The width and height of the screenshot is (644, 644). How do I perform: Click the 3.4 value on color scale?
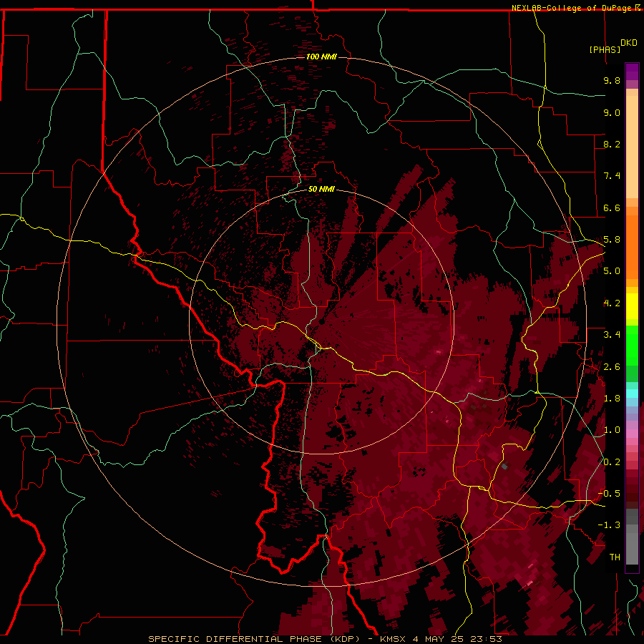(x=612, y=335)
